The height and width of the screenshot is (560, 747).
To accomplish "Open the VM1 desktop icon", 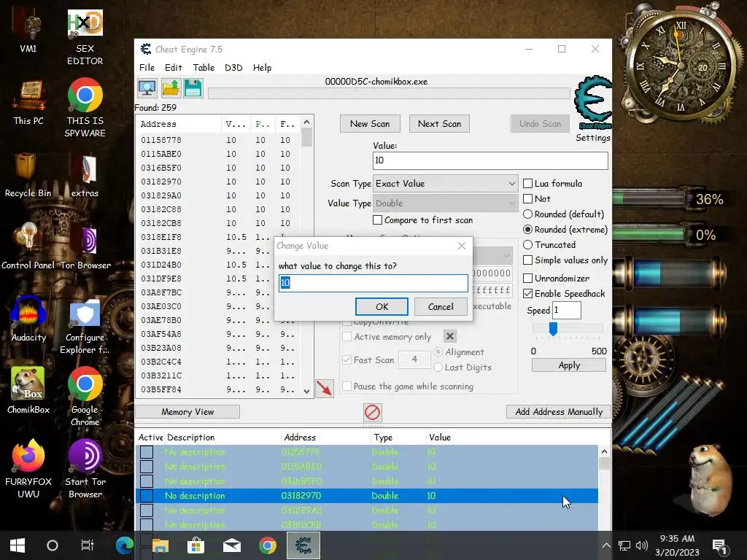I will tap(28, 32).
